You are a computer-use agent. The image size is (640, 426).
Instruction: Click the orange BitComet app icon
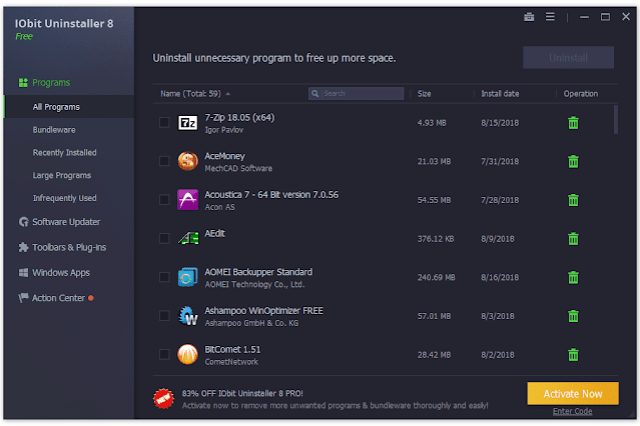(188, 354)
